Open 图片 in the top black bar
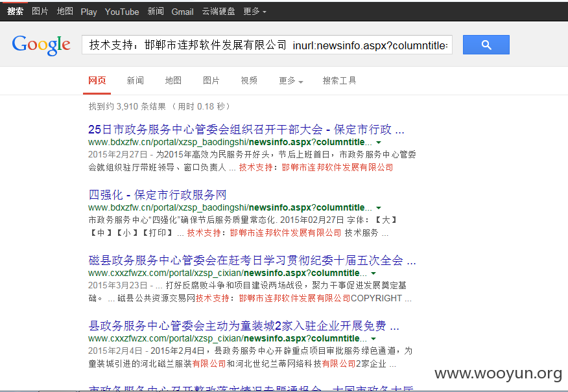568x392 pixels. click(x=40, y=11)
